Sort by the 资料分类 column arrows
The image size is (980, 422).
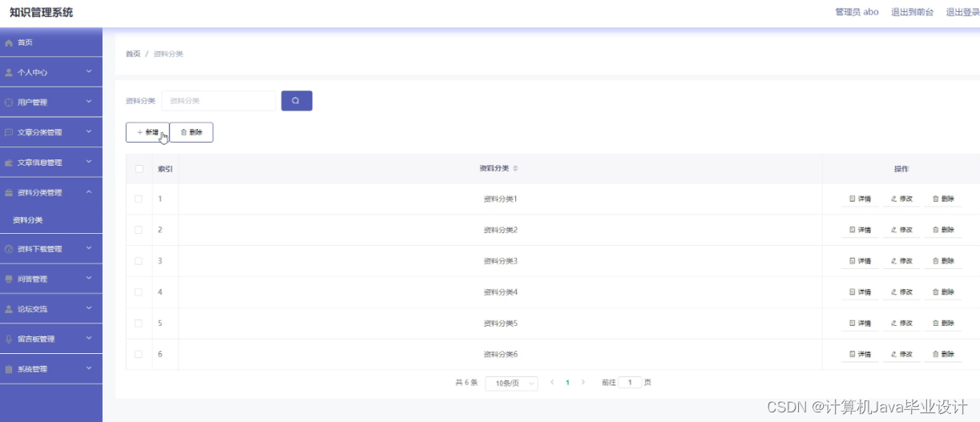click(x=515, y=169)
